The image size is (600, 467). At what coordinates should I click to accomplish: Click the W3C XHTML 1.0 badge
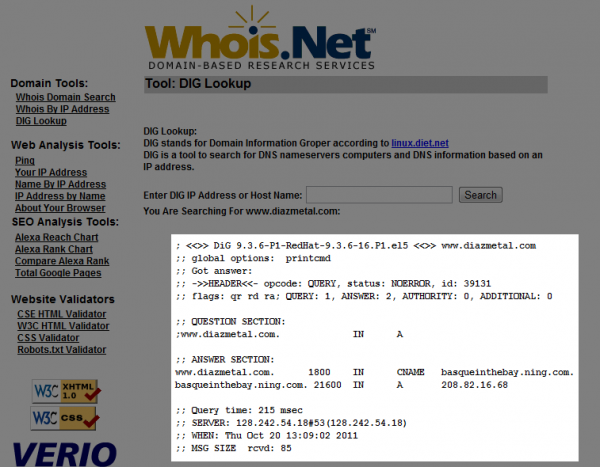[66, 391]
